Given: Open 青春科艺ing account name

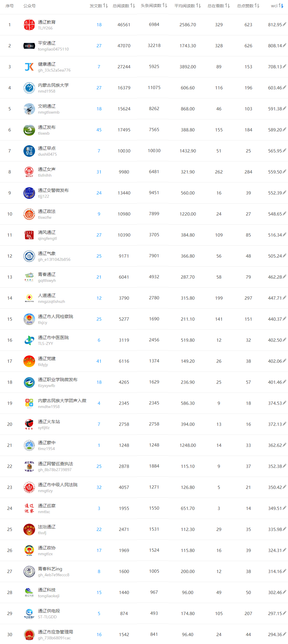Looking at the screenshot, I should point(50,569).
